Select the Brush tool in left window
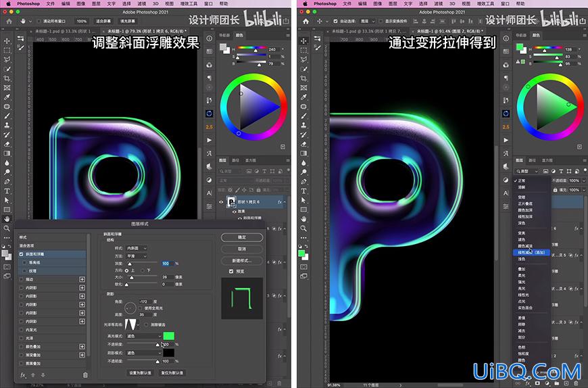Screen dimensions: 588x388 point(7,116)
